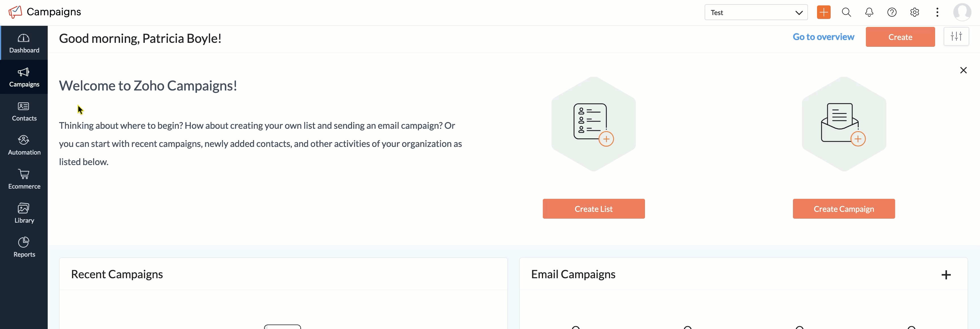
Task: Open dashboard customize sliders button
Action: pos(956,37)
